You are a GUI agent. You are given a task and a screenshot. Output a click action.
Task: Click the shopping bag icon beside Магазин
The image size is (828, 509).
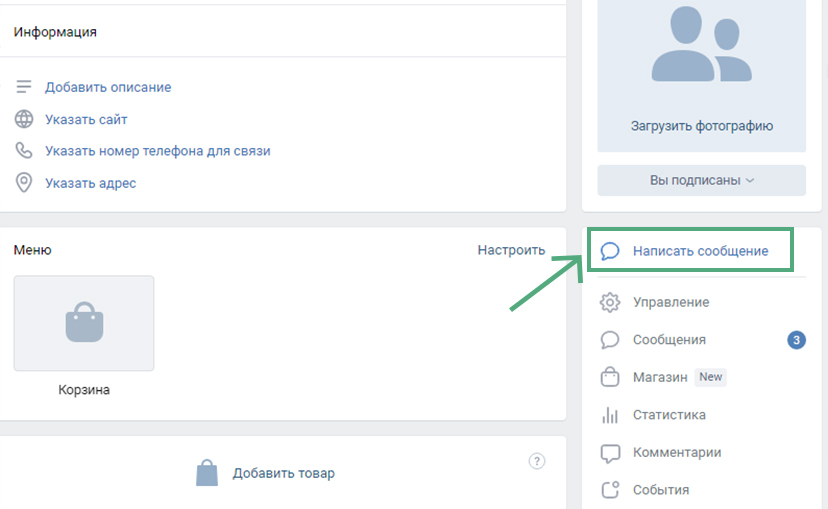(x=610, y=378)
